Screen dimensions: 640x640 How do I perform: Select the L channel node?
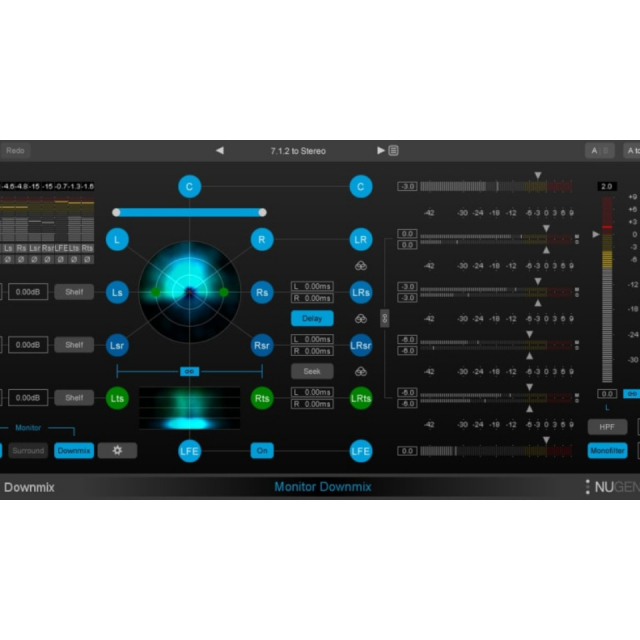pos(117,240)
